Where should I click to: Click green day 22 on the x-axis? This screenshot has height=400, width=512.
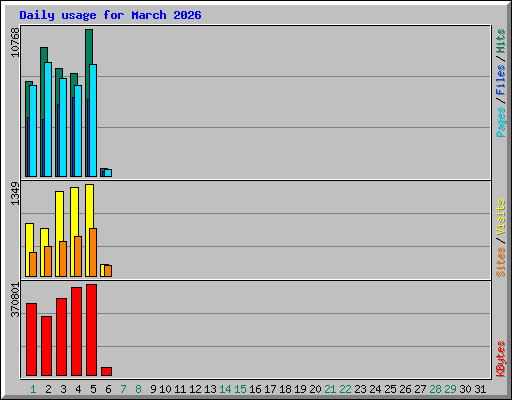(x=345, y=389)
